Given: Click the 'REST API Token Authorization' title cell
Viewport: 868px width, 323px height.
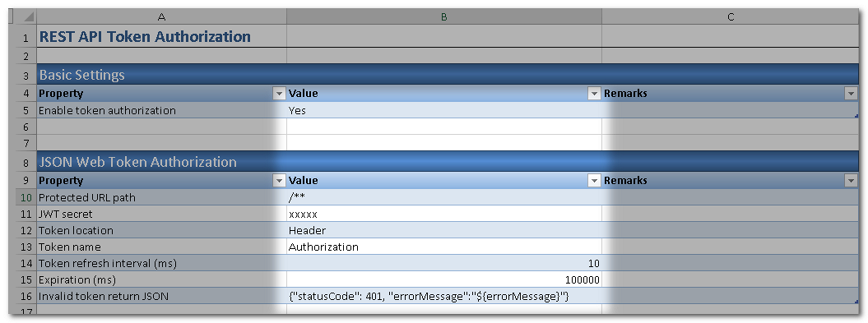Looking at the screenshot, I should pyautogui.click(x=161, y=37).
